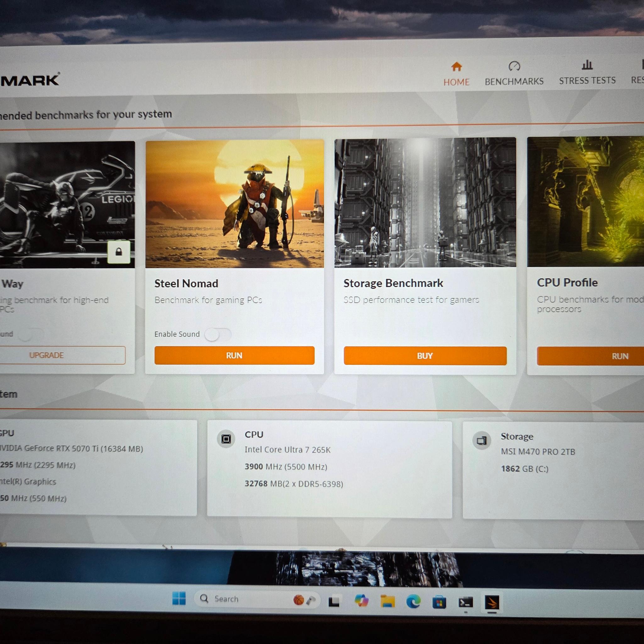This screenshot has height=644, width=644.
Task: Open the Home tab house icon
Action: point(456,67)
